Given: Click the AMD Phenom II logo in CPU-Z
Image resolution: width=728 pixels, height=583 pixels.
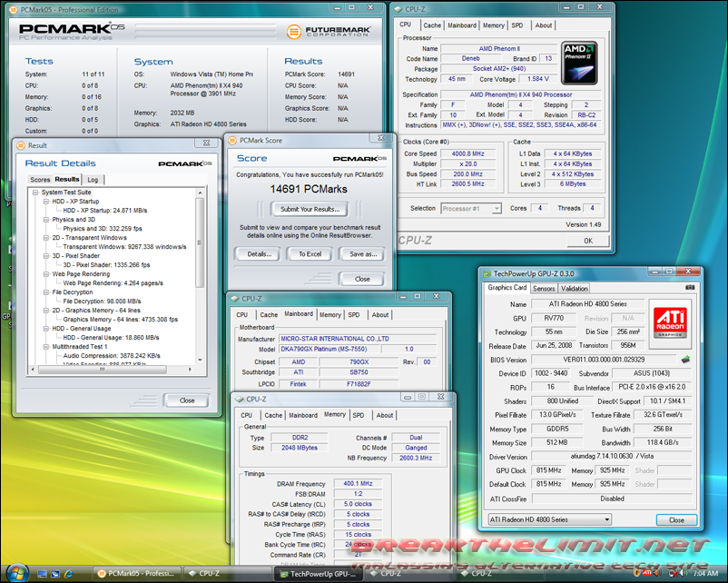Looking at the screenshot, I should 579,64.
